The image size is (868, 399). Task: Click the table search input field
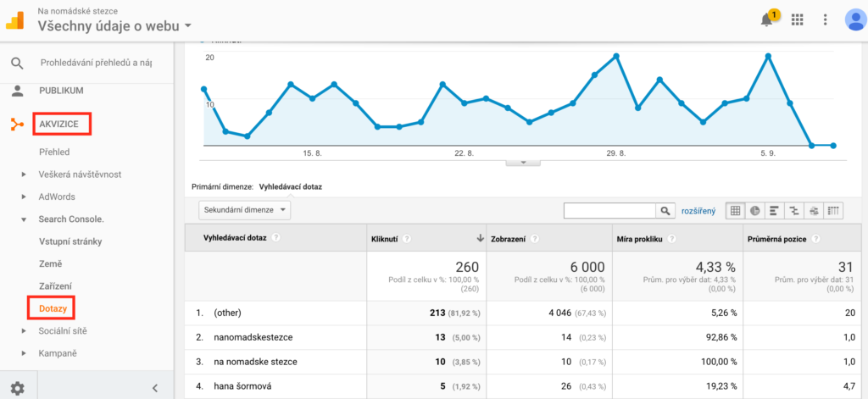(x=610, y=211)
